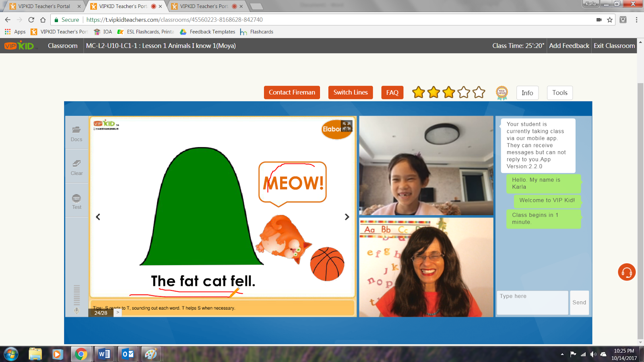Image resolution: width=644 pixels, height=362 pixels.
Task: Open the Tools button
Action: tap(559, 93)
